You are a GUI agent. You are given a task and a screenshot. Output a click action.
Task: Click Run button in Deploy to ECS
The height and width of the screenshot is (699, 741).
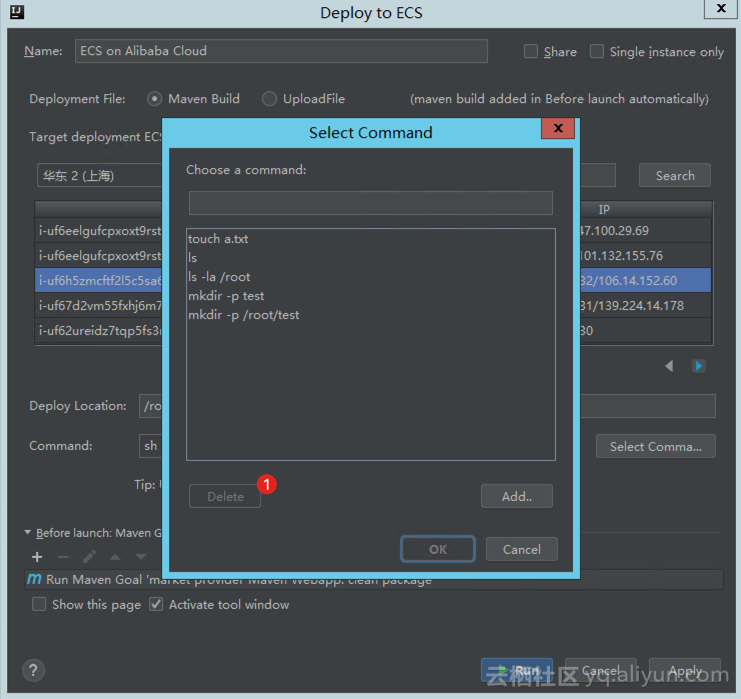pos(517,670)
